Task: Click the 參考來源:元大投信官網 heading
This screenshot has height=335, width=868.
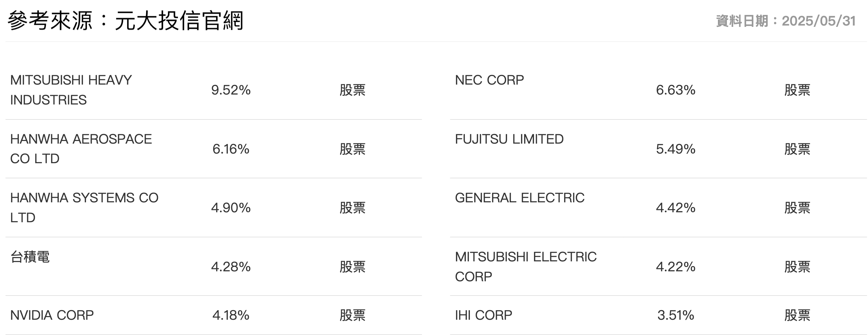Action: pyautogui.click(x=125, y=21)
